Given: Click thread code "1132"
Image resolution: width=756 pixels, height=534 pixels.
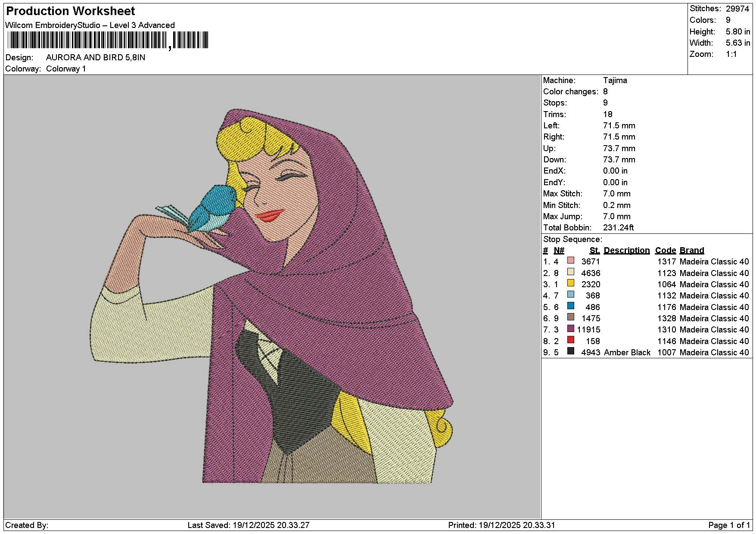Looking at the screenshot, I should 667,296.
